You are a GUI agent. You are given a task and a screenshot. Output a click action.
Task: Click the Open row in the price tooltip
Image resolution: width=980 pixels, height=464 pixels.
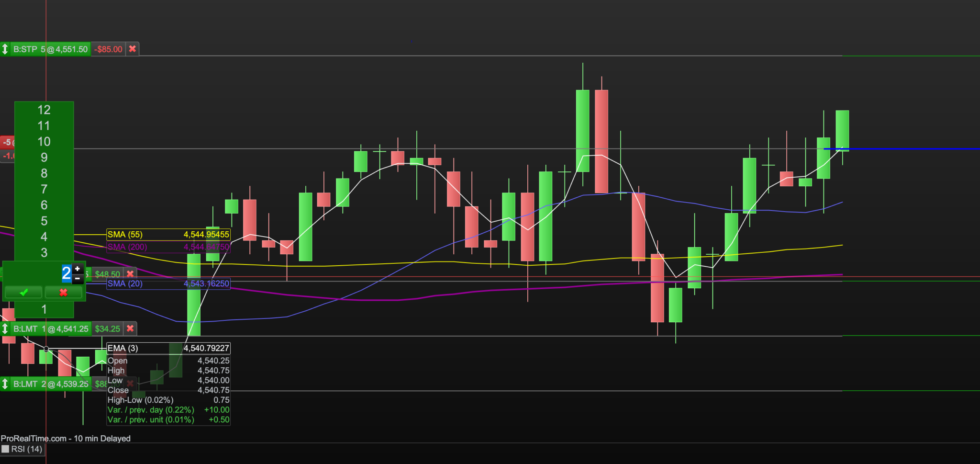click(x=168, y=361)
